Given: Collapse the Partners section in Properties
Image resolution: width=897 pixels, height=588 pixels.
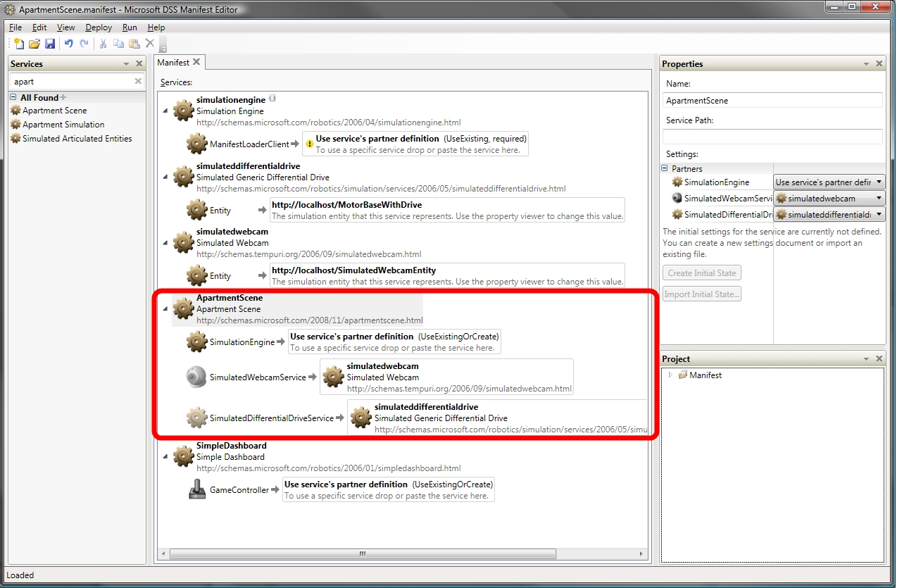Looking at the screenshot, I should click(665, 168).
